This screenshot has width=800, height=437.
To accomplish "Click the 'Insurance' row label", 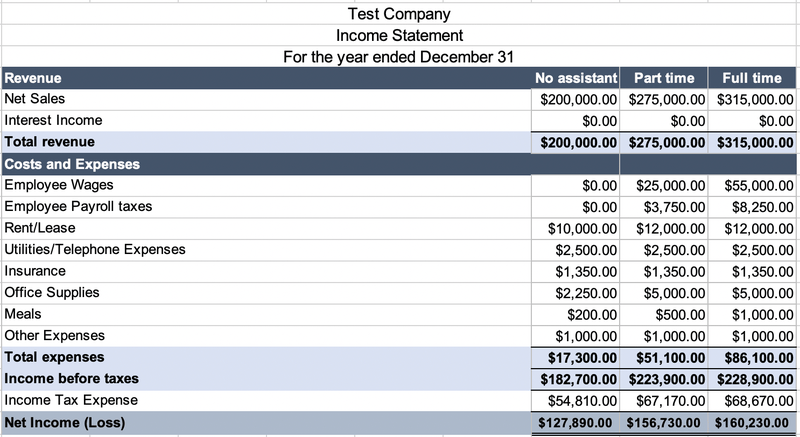I will [266, 271].
